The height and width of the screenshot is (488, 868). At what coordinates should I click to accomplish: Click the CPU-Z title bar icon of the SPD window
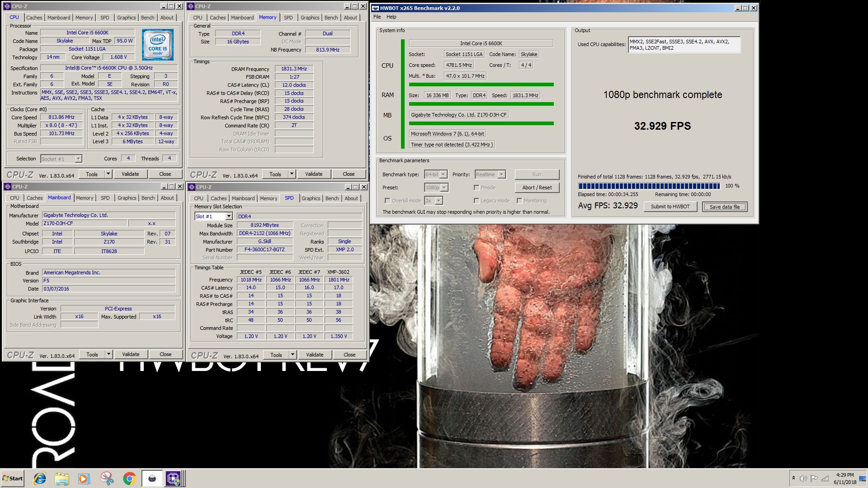click(192, 187)
